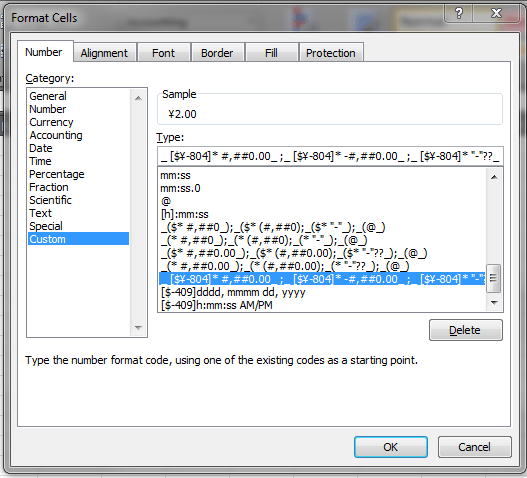Select the Number tab
527x478 pixels.
pyautogui.click(x=44, y=52)
